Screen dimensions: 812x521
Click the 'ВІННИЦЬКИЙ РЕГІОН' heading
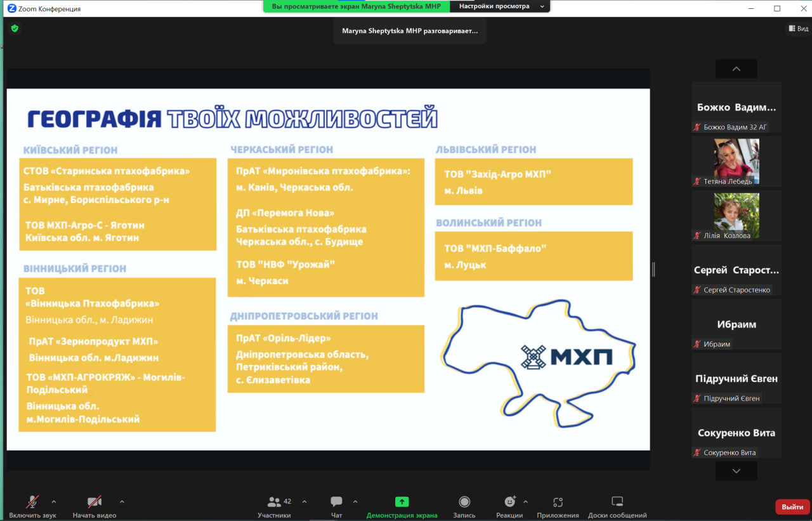click(75, 268)
